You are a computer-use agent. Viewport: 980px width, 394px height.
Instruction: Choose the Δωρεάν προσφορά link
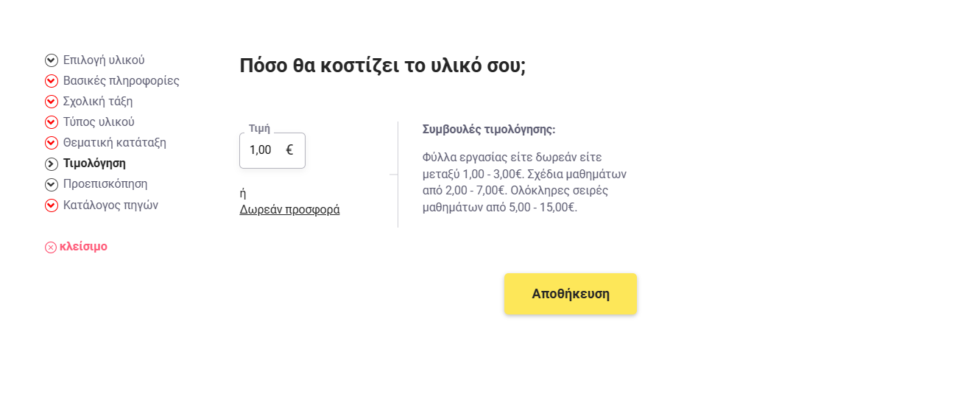pyautogui.click(x=289, y=210)
